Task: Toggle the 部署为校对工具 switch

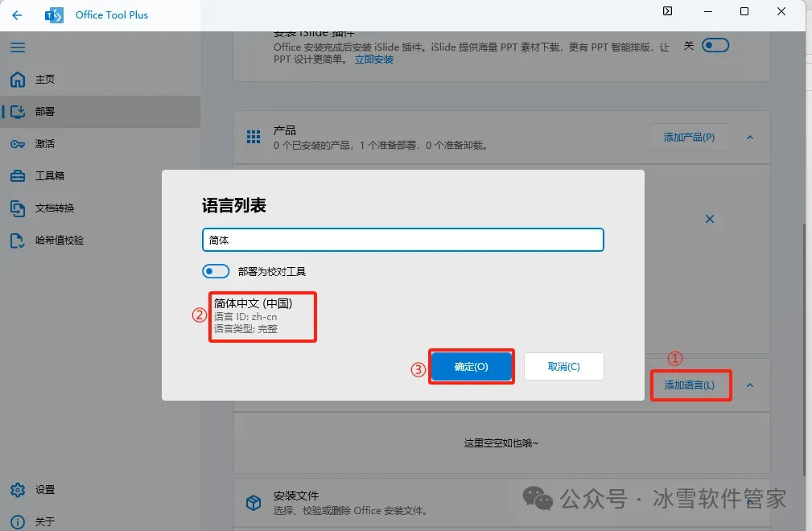Action: point(216,271)
